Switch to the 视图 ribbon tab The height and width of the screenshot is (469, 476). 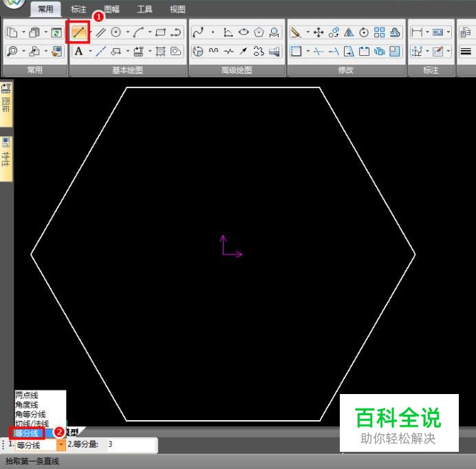[177, 9]
